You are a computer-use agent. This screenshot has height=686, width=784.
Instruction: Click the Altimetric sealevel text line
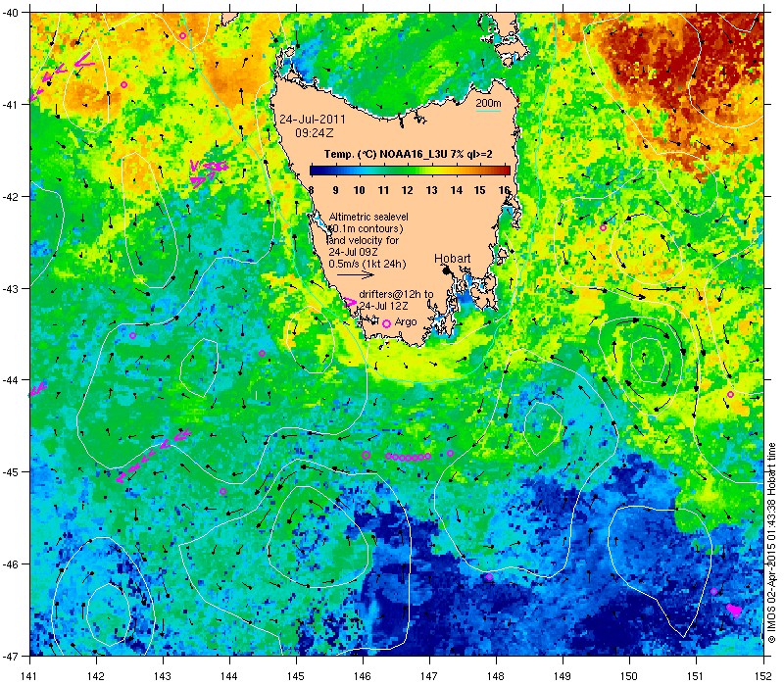tap(368, 217)
